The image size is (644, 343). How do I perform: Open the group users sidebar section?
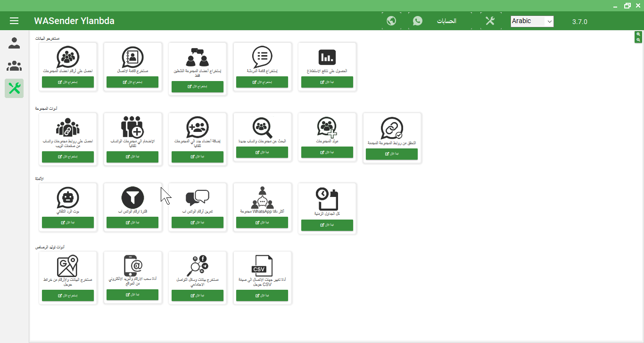(x=14, y=66)
